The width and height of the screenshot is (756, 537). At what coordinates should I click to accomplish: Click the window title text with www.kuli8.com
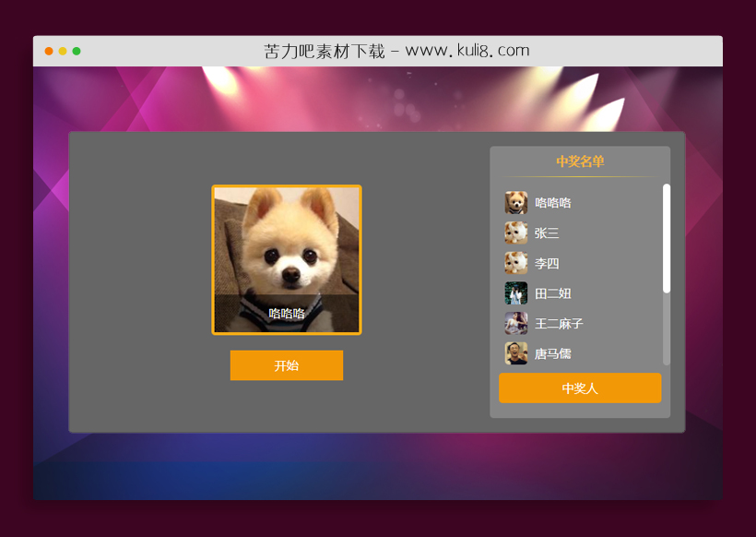396,51
